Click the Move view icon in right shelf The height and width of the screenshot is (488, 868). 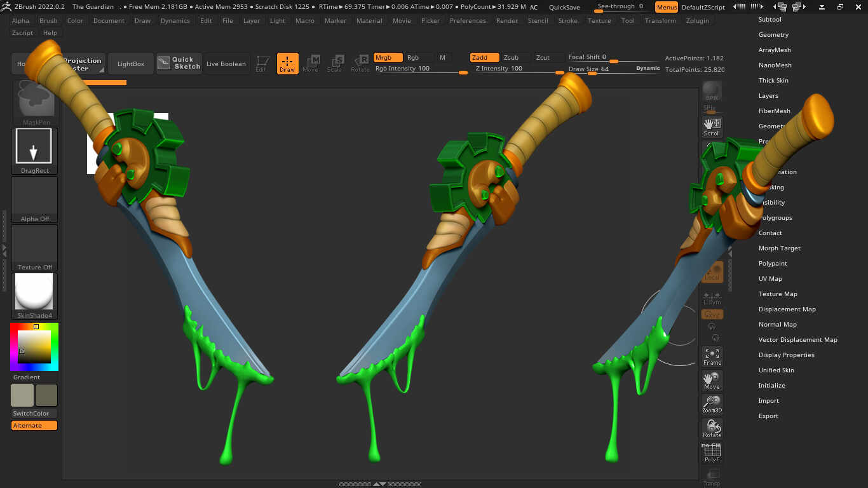point(712,381)
